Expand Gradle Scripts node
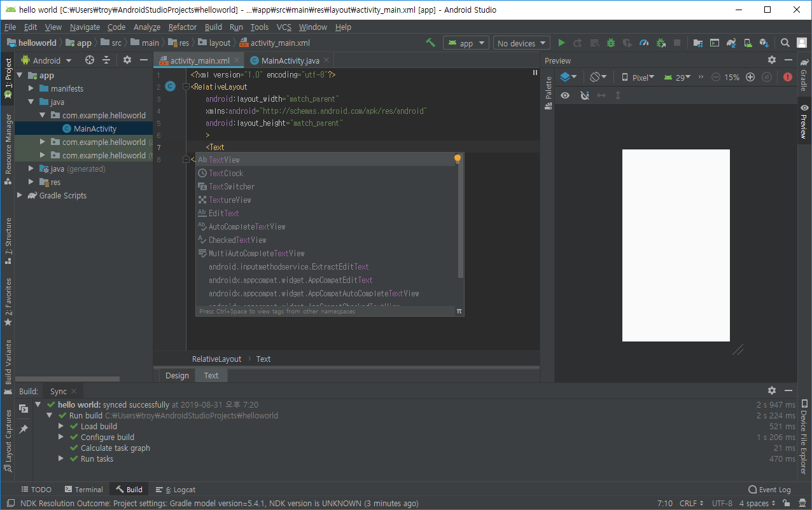The width and height of the screenshot is (812, 510). point(20,195)
